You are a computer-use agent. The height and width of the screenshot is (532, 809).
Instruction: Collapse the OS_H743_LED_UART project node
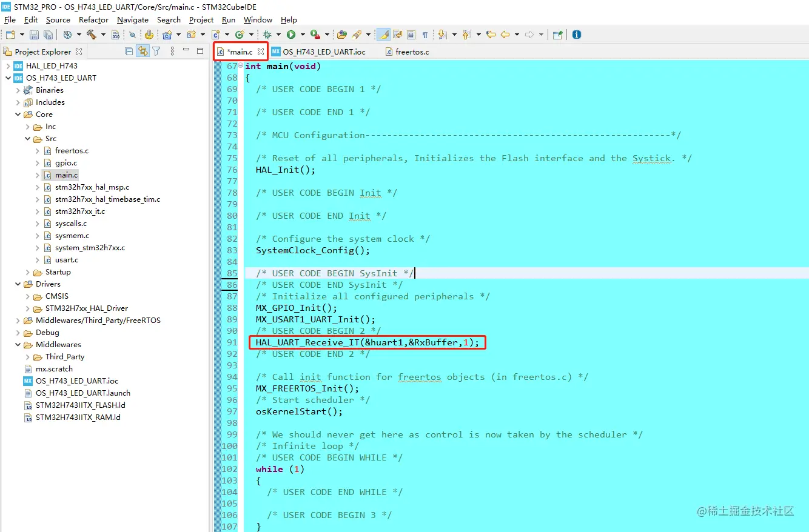pos(8,78)
